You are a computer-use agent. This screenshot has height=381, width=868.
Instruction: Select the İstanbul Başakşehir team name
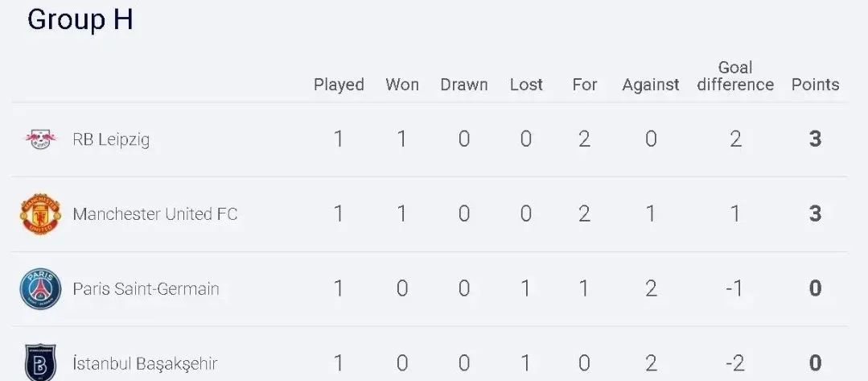pos(145,364)
